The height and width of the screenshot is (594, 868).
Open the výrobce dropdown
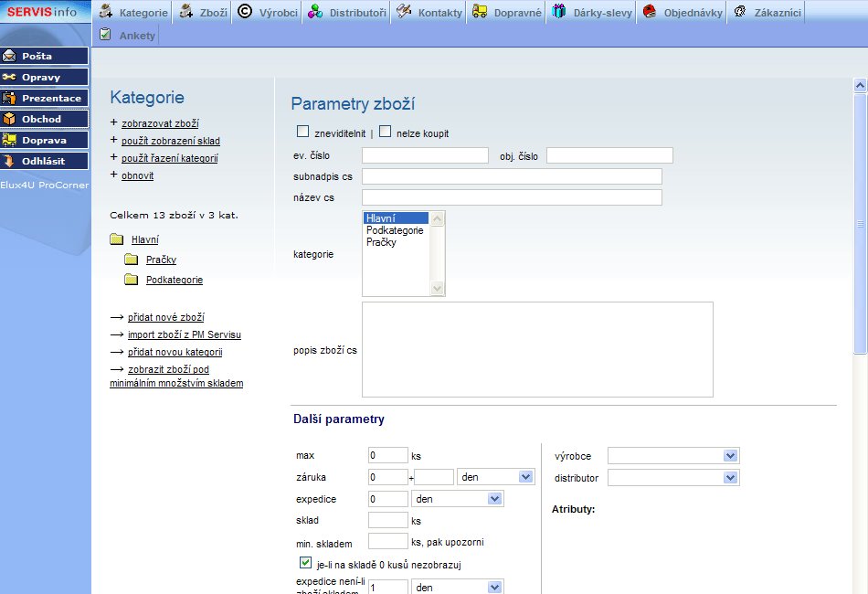click(x=673, y=456)
